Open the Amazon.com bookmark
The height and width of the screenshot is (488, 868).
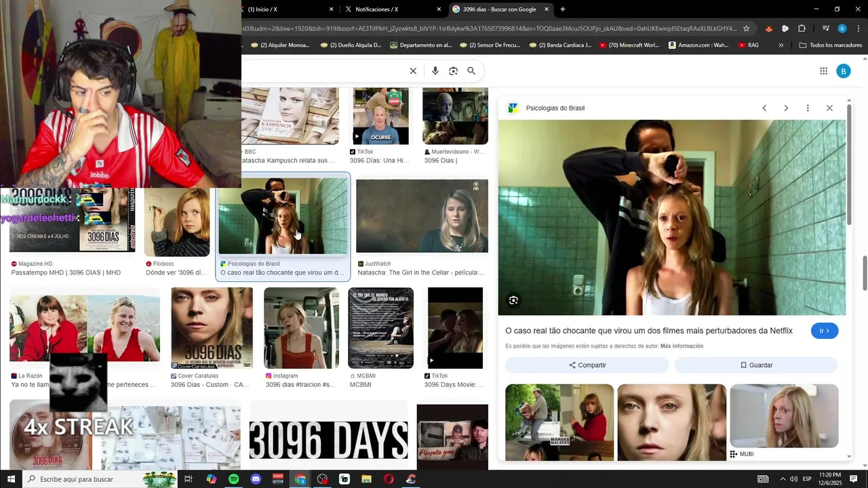(x=698, y=45)
